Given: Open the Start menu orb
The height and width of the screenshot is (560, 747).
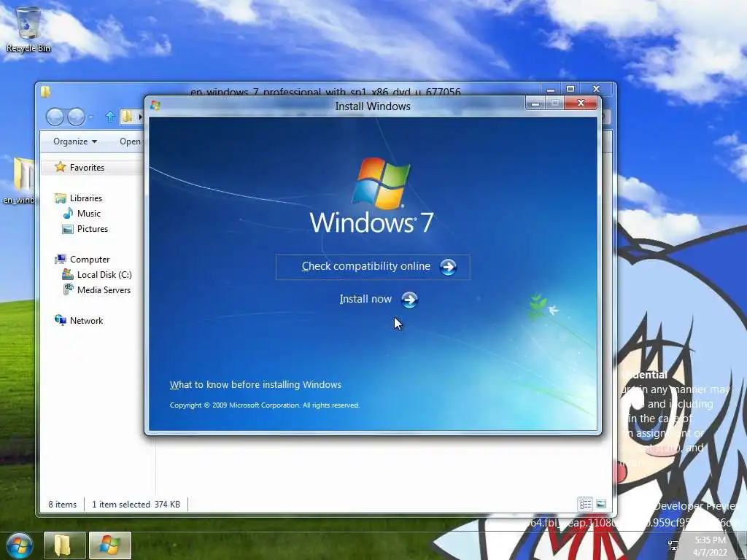Looking at the screenshot, I should (x=19, y=545).
